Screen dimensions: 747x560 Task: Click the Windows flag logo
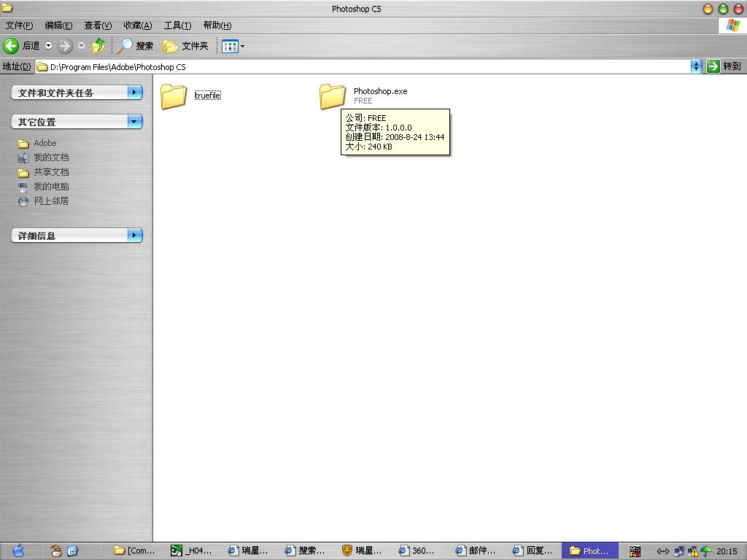(x=732, y=26)
